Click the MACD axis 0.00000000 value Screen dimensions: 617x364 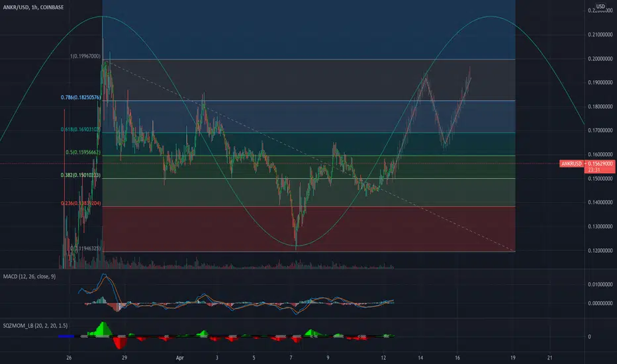coord(600,303)
